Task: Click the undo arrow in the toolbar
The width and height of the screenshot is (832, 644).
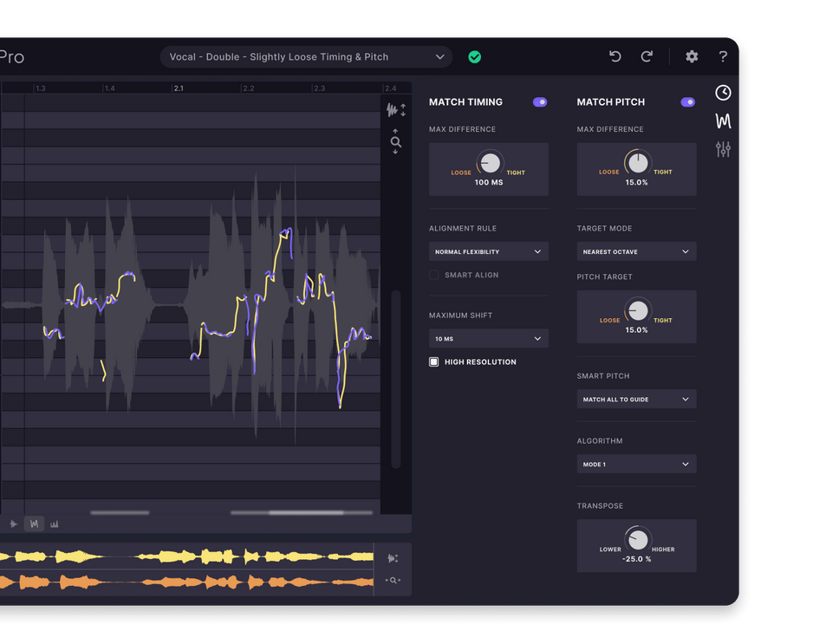Action: 615,56
